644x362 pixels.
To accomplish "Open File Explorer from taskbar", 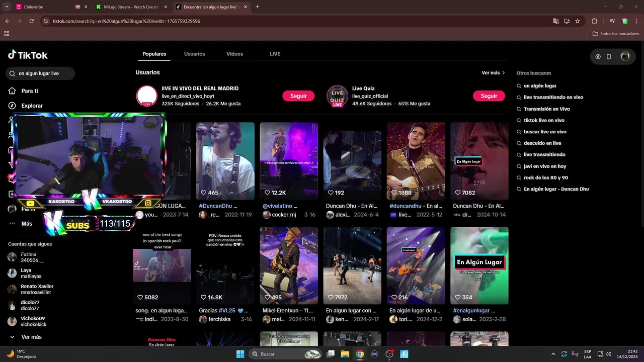I will (345, 354).
